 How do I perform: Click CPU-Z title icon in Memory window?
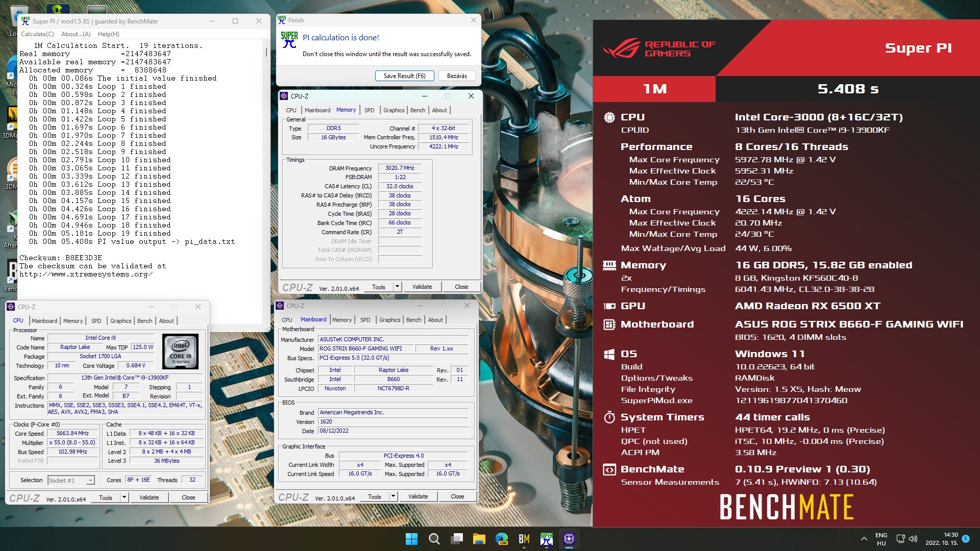coord(284,96)
